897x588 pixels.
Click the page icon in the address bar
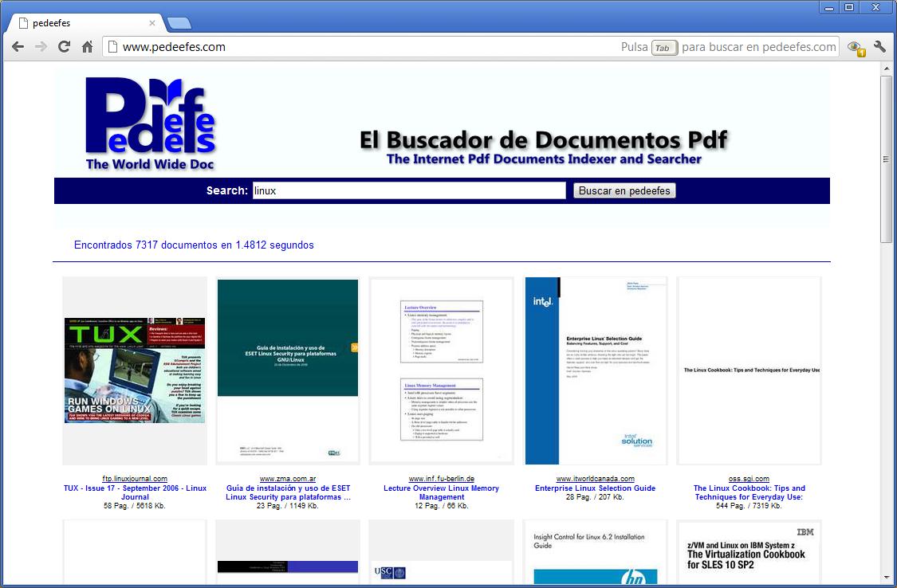pos(112,47)
